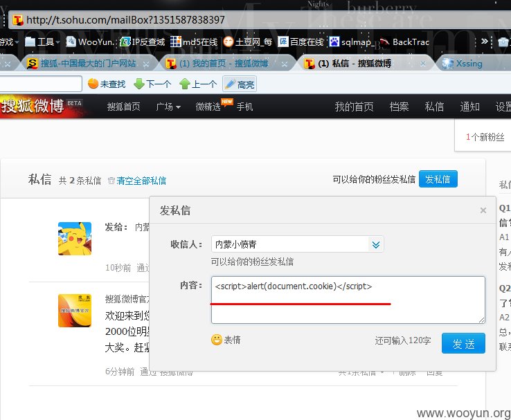Expand the 广场 dropdown menu
The image size is (511, 420).
(x=168, y=107)
